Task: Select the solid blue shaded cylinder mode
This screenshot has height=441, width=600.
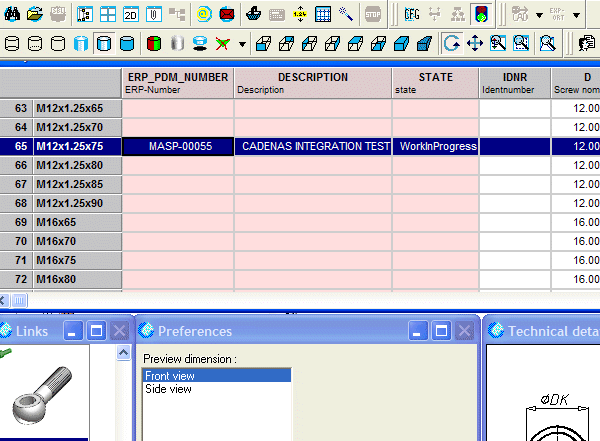Action: [127, 44]
